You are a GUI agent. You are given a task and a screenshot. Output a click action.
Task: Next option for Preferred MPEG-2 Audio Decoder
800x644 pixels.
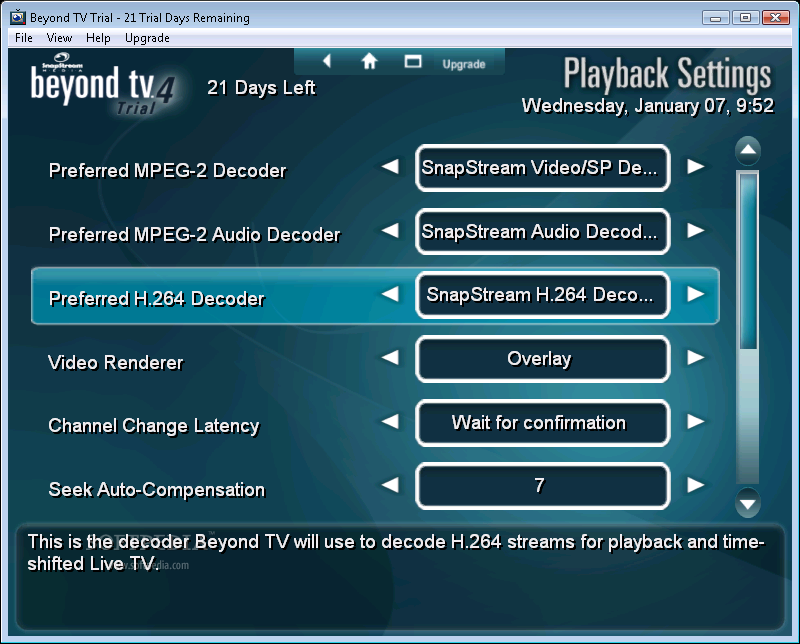[695, 231]
